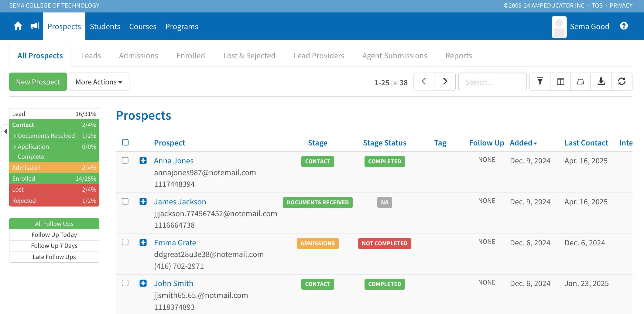Screen dimensions: 644x314
Task: Open the Reports tab
Action: point(459,56)
